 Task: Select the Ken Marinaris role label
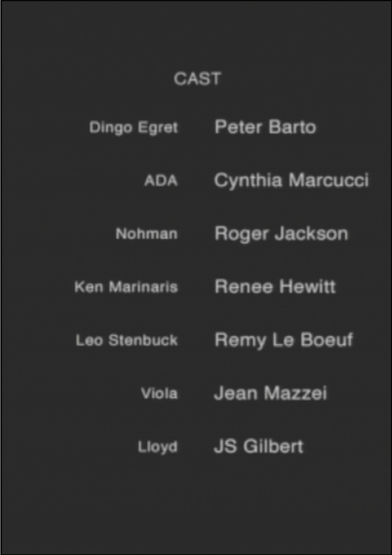tap(126, 287)
